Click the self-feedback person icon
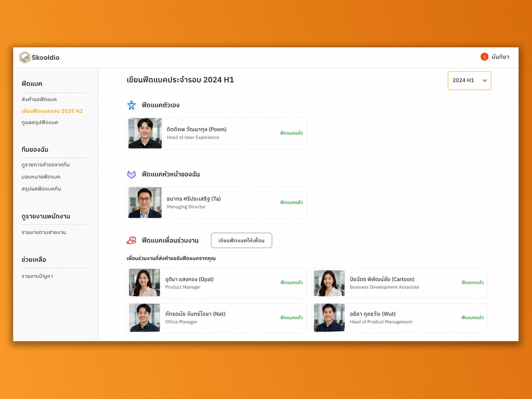This screenshot has width=532, height=399. click(132, 105)
